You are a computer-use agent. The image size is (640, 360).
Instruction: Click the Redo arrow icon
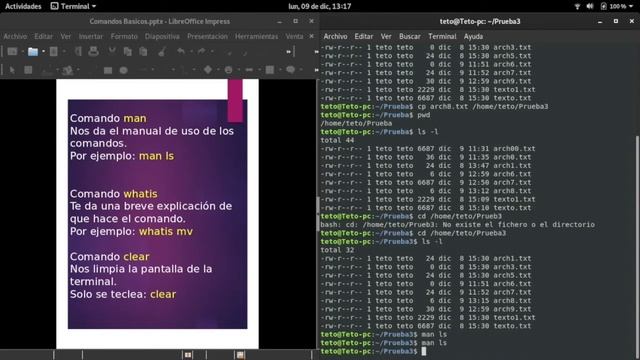pyautogui.click(x=202, y=51)
